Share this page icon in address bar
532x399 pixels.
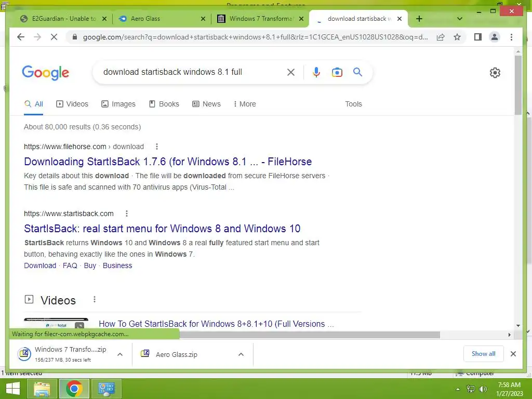[441, 37]
